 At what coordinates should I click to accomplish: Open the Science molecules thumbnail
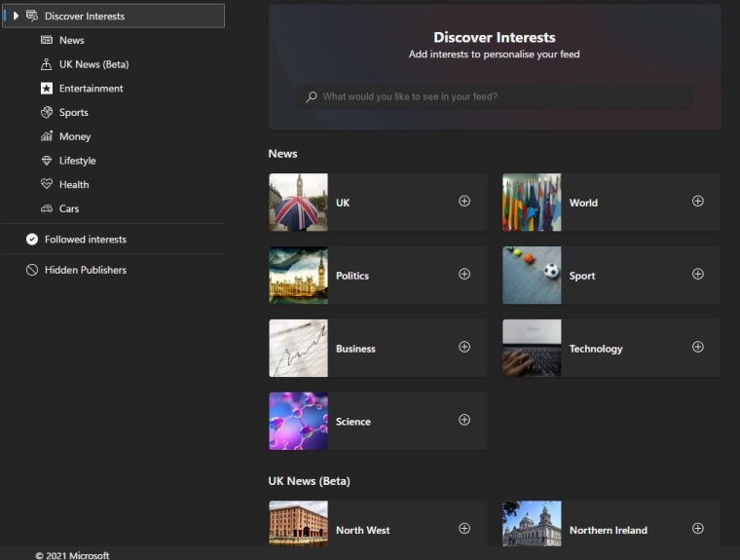298,421
